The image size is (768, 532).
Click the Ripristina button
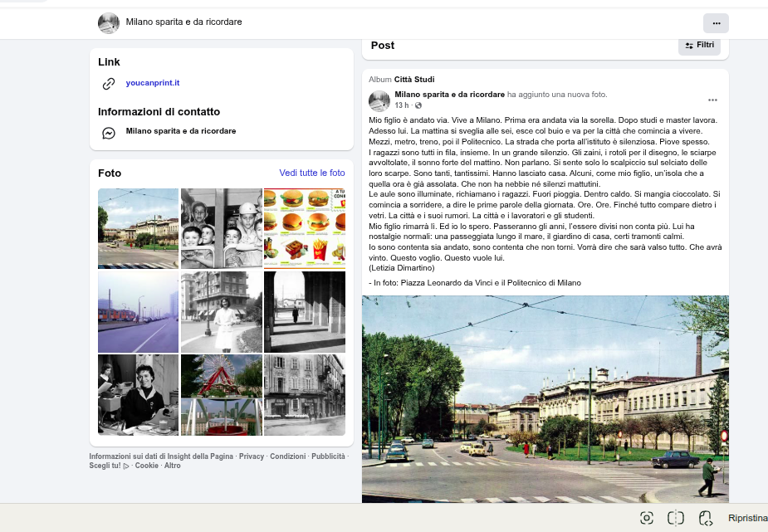pos(746,518)
